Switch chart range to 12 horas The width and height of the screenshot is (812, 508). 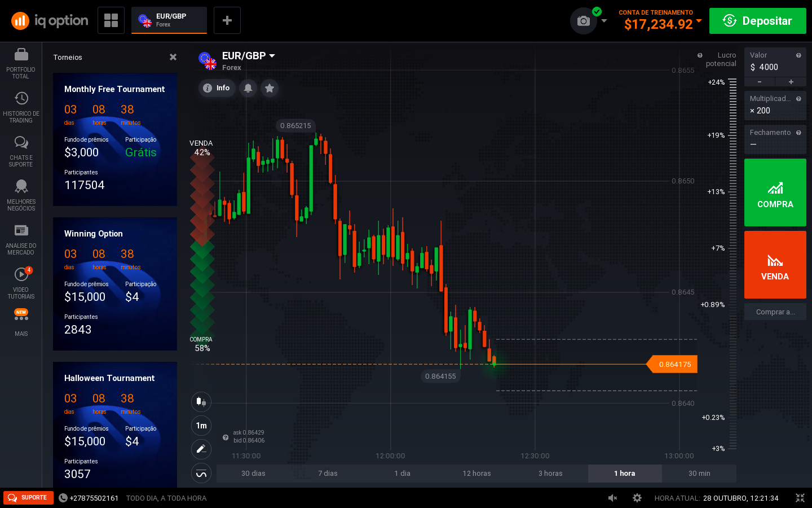tap(476, 474)
